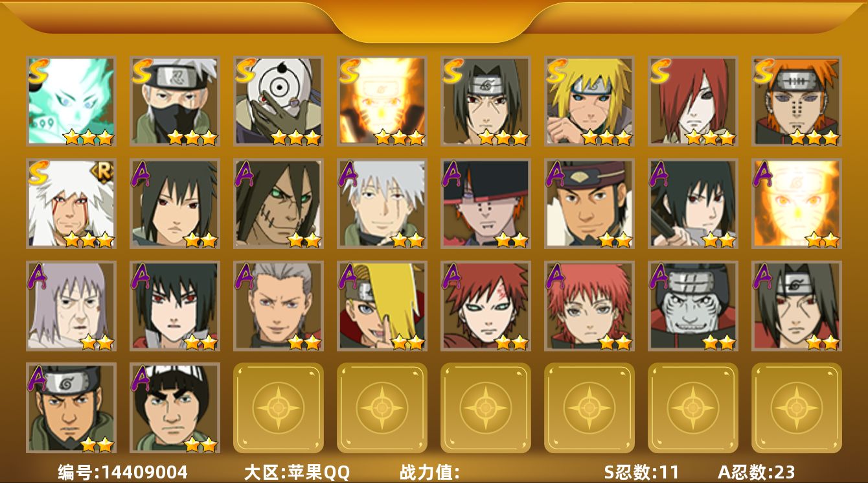Click the last empty golden compass slot
The height and width of the screenshot is (483, 868).
[797, 408]
